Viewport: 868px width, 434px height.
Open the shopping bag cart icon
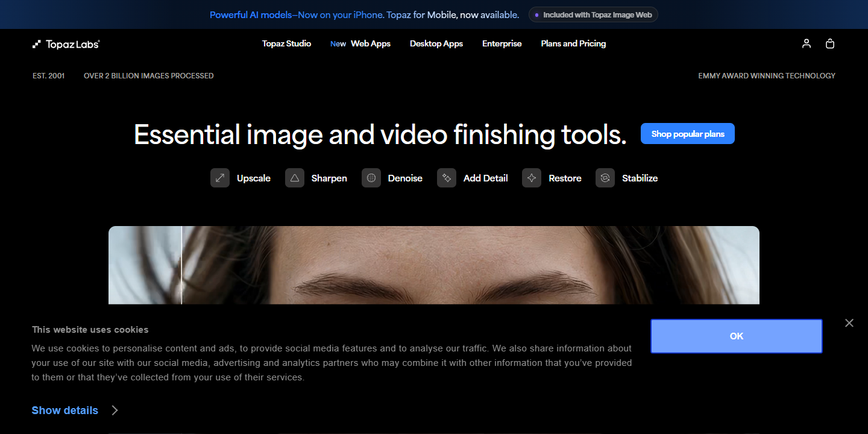click(x=830, y=43)
